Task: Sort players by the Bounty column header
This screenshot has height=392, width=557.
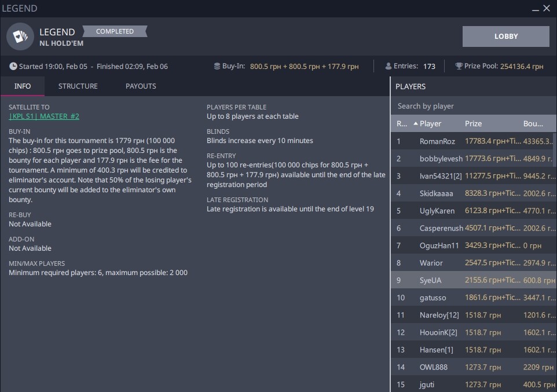Action: 533,124
